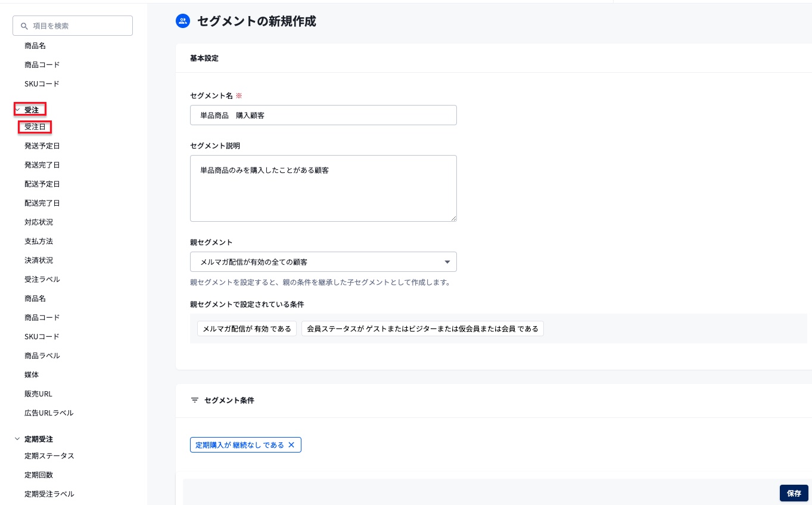Select 発送完了日 in the sidebar

click(x=42, y=165)
